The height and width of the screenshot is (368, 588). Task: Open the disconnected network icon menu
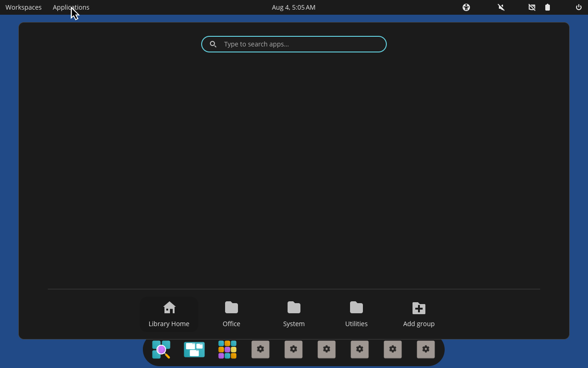point(532,7)
